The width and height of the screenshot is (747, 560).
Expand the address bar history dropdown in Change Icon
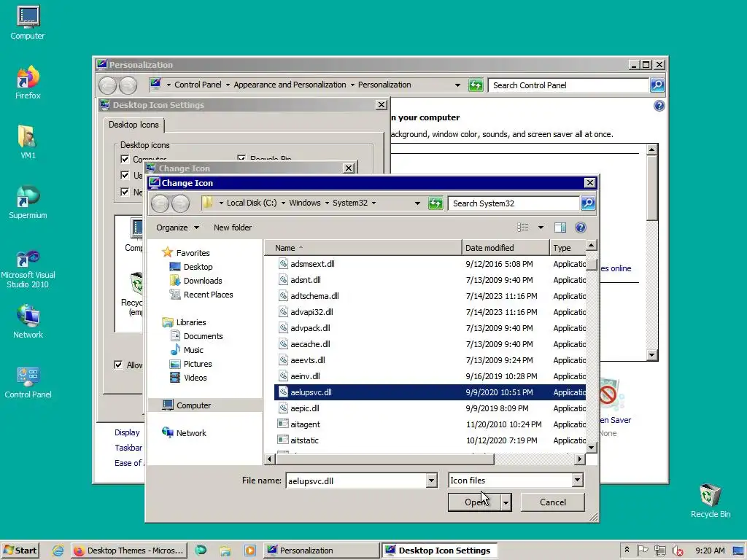pos(417,203)
